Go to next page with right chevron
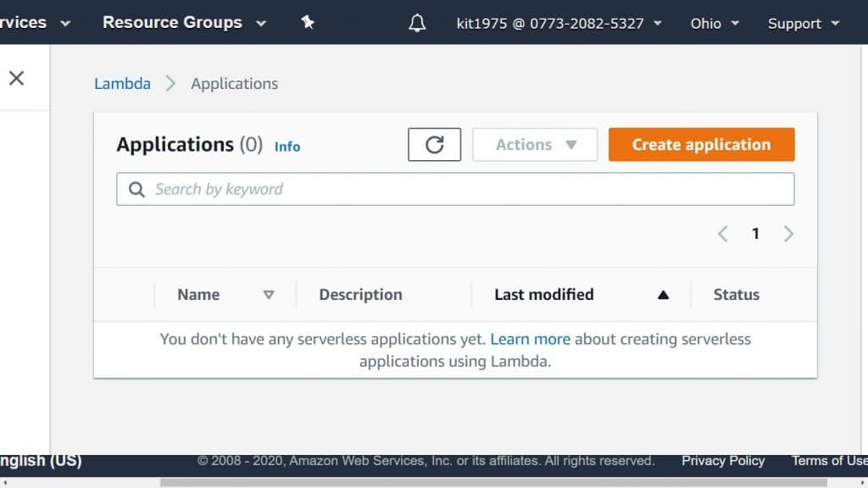The width and height of the screenshot is (868, 488). tap(788, 233)
